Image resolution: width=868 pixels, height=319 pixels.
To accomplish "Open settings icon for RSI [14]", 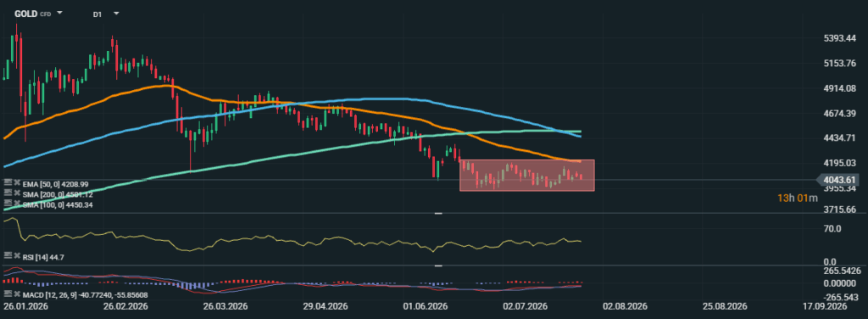I will (x=8, y=255).
